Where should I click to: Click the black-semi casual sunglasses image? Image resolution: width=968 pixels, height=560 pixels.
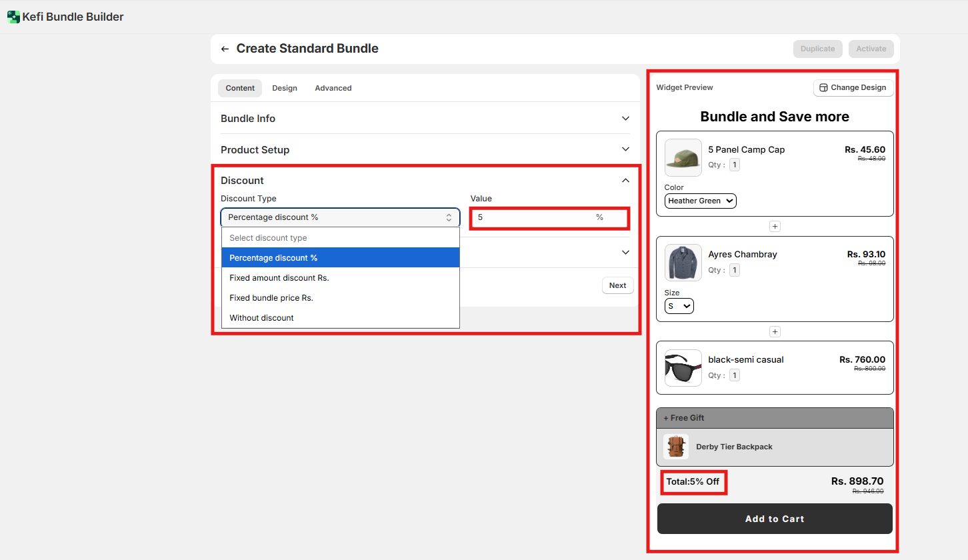tap(683, 368)
